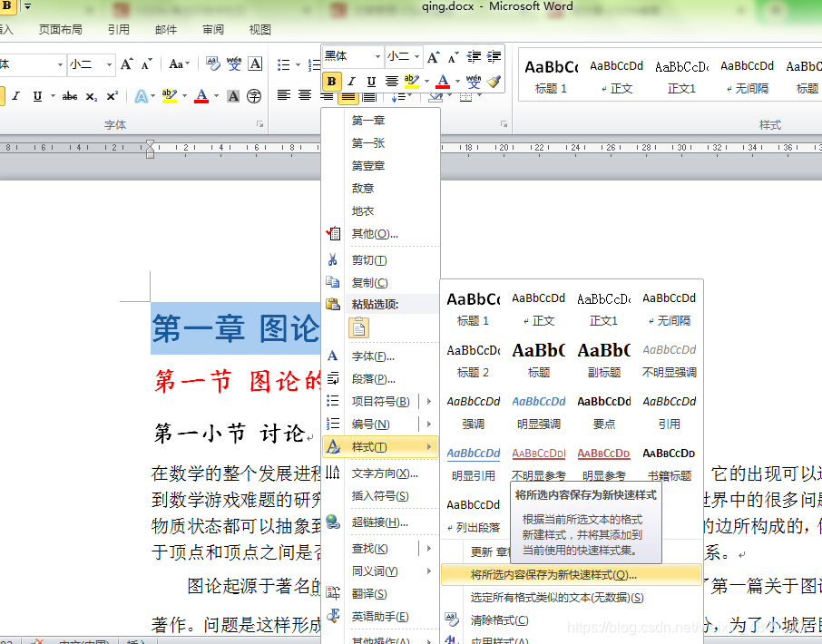The image size is (822, 644).
Task: Apply 标题 2 style in the styles submenu
Action: (474, 361)
